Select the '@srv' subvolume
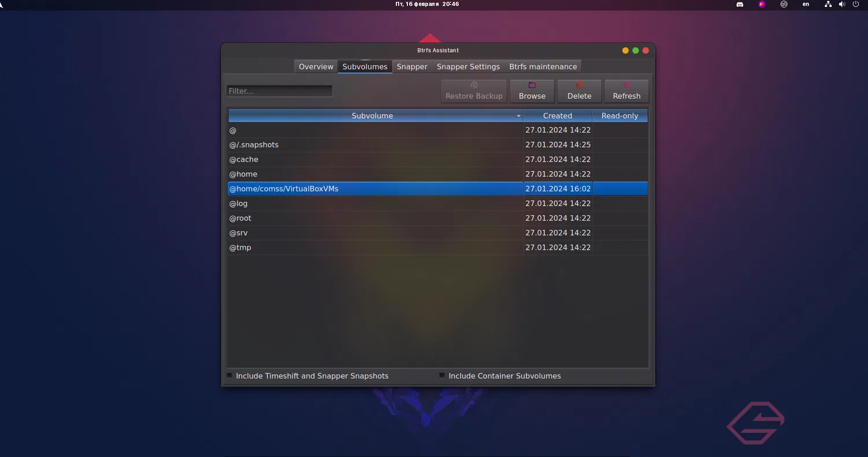Image resolution: width=868 pixels, height=457 pixels. click(x=438, y=233)
